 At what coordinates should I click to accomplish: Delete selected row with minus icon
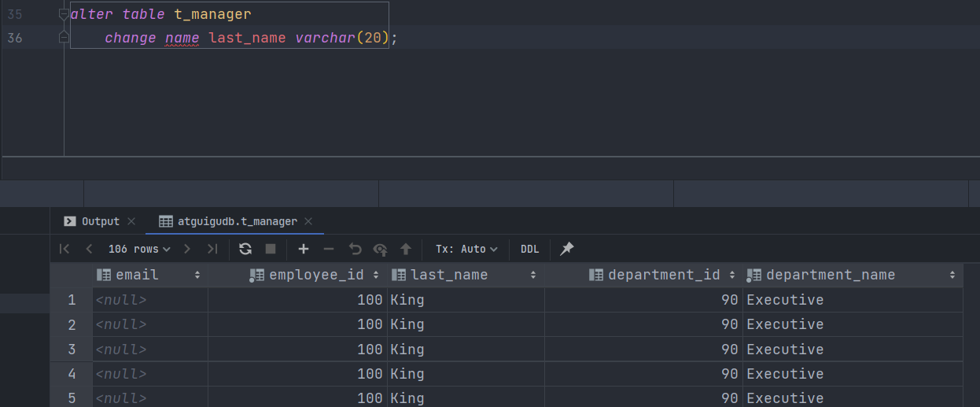tap(329, 249)
